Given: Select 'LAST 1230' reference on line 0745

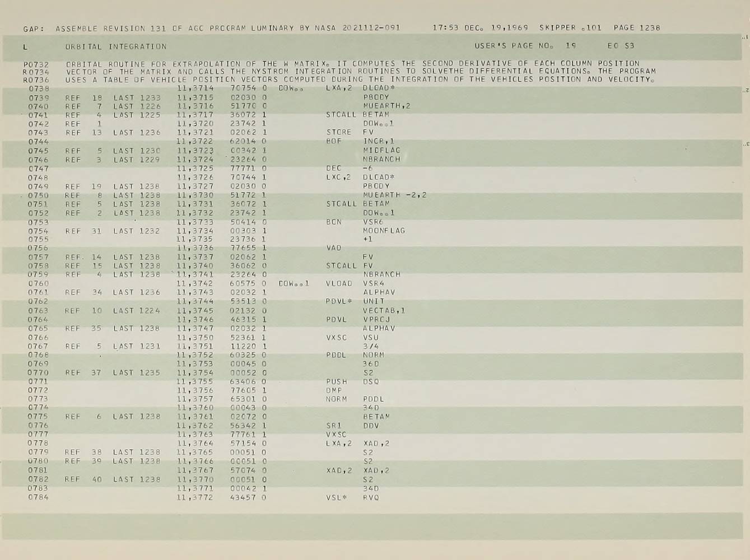Looking at the screenshot, I should tap(137, 151).
